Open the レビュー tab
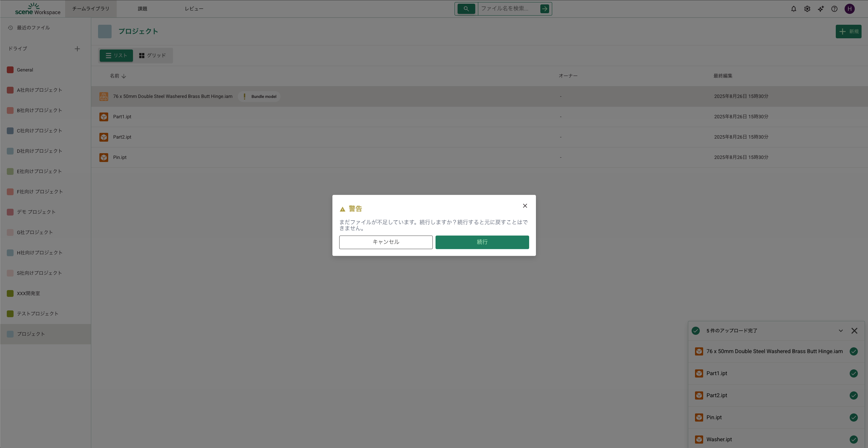The image size is (868, 448). coord(194,9)
